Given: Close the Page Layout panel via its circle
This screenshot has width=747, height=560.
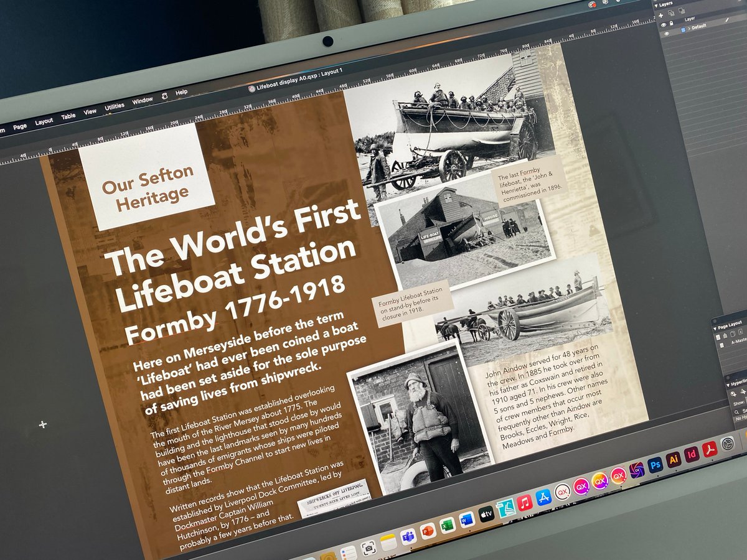Looking at the screenshot, I should point(715,321).
